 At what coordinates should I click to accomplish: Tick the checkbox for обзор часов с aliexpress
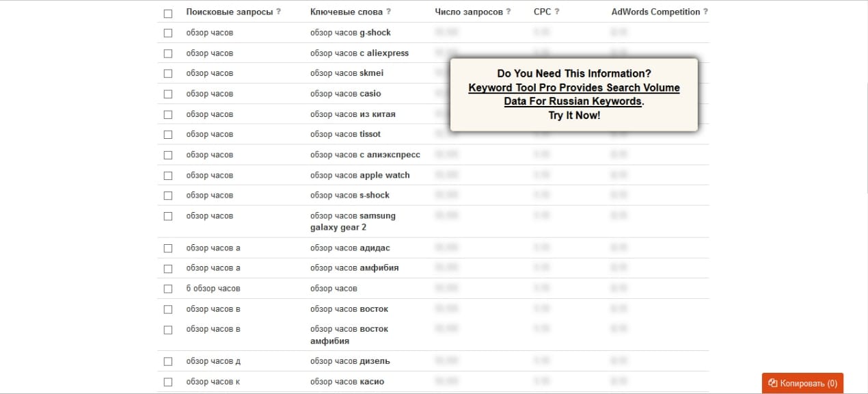tap(168, 53)
